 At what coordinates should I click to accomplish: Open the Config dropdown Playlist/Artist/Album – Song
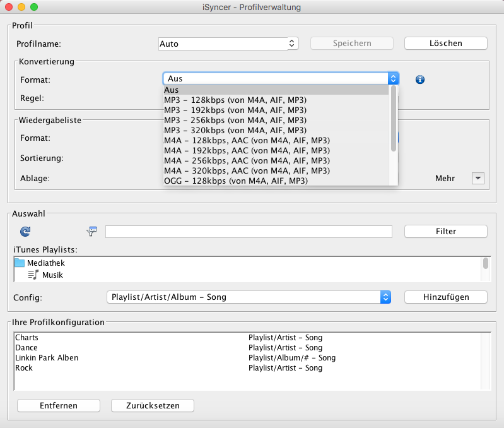tap(249, 297)
